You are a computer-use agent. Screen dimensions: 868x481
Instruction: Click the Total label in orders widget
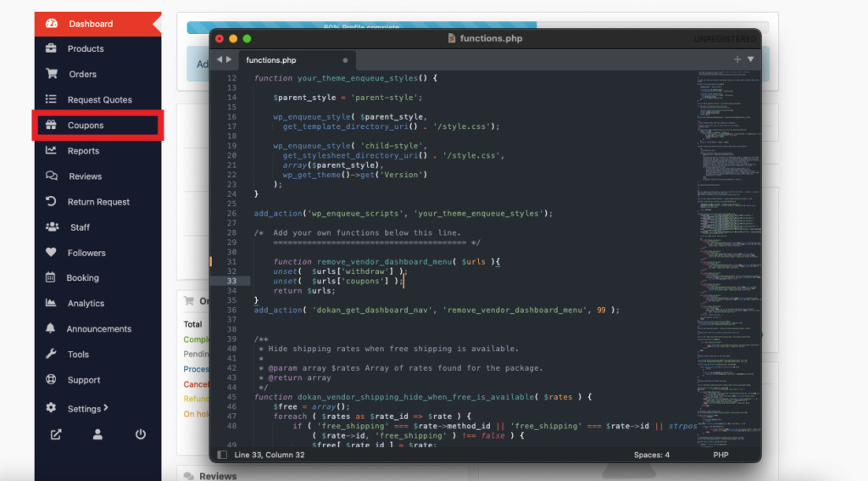[192, 324]
